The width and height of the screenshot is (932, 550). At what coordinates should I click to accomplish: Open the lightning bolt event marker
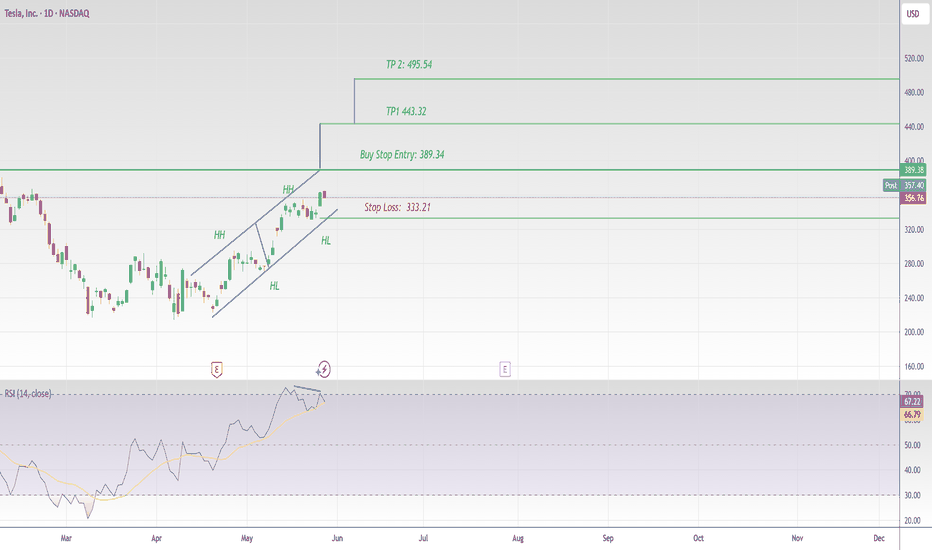[323, 369]
